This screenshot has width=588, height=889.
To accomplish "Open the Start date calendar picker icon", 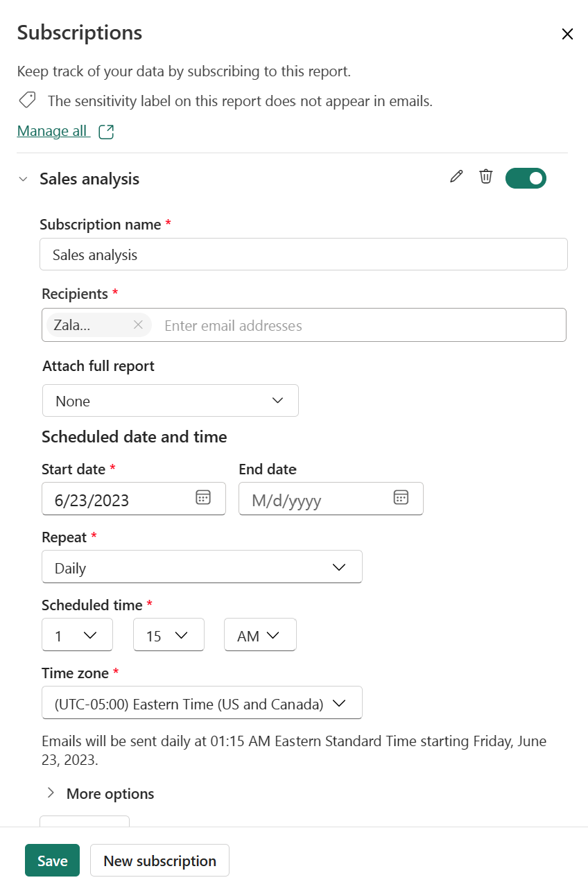I will click(202, 497).
